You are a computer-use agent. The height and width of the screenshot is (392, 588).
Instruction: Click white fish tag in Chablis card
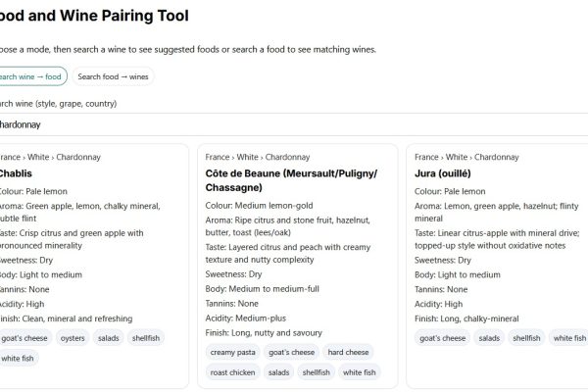(x=18, y=359)
